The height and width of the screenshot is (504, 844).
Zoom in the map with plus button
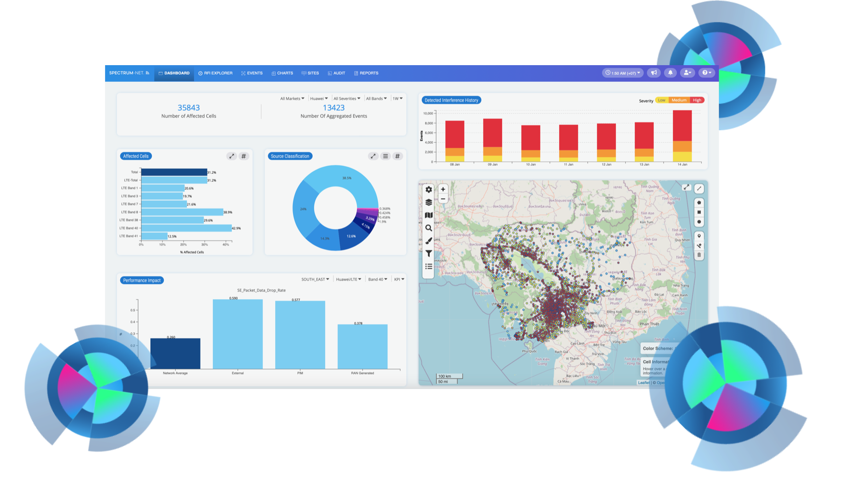coord(443,189)
